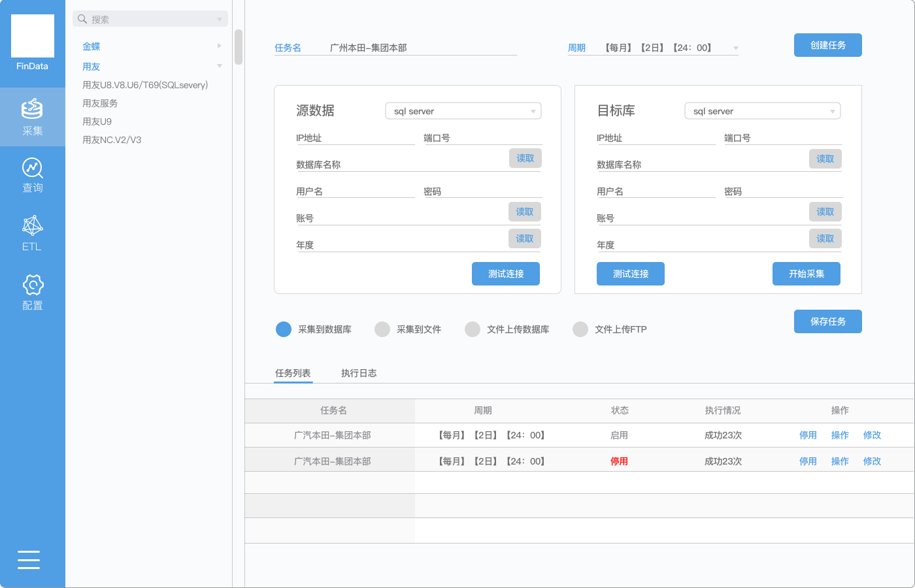
Task: Click 修改 link in the red 停用 task row
Action: 872,461
